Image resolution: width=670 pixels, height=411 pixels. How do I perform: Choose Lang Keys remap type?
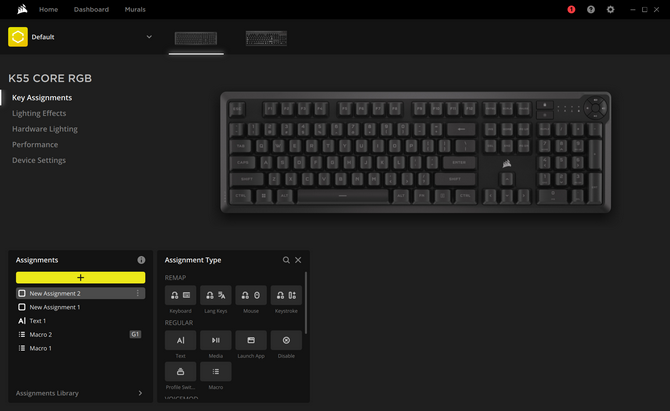point(216,295)
